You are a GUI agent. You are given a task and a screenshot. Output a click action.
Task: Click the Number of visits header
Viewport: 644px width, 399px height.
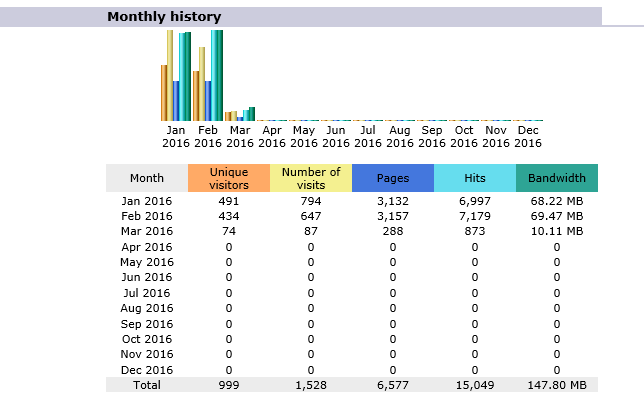tap(311, 178)
